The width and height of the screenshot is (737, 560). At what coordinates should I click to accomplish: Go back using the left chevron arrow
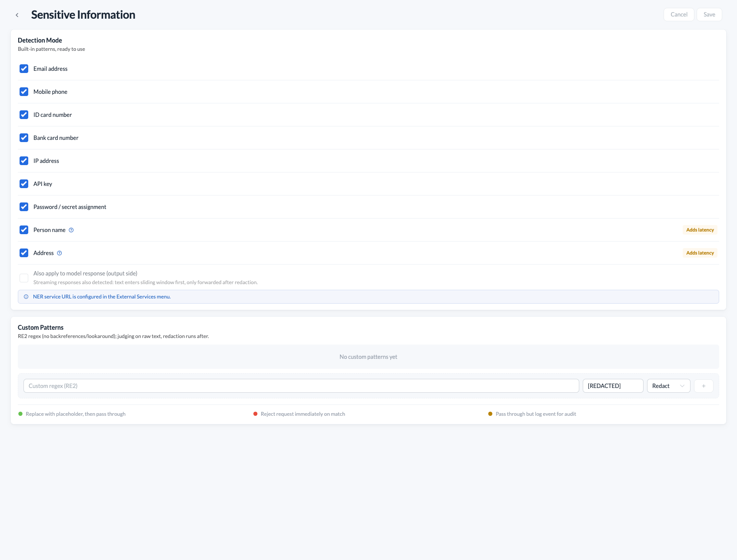(17, 15)
